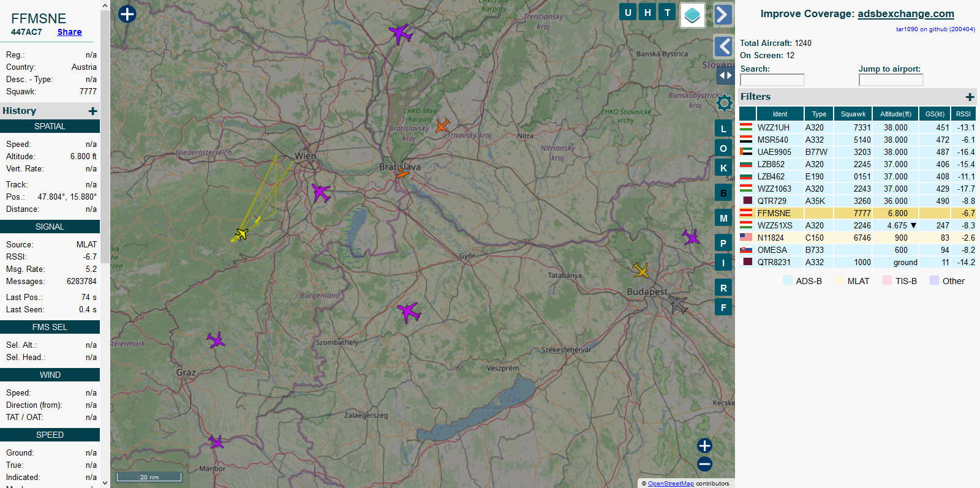This screenshot has width=980, height=488.
Task: Click the H button on map toolbar
Action: pyautogui.click(x=647, y=12)
